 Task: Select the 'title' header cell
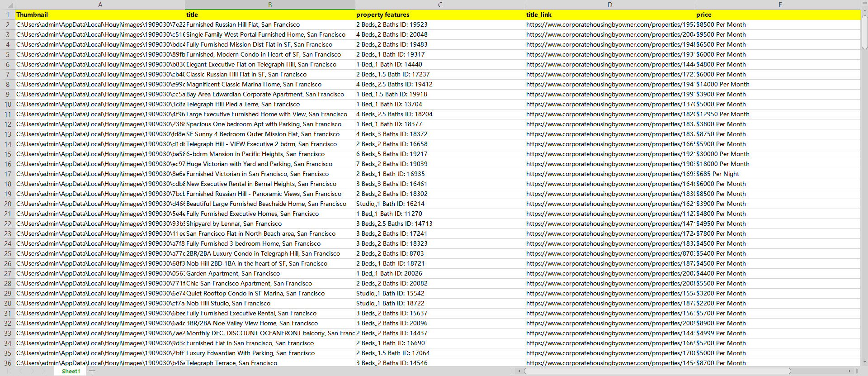pos(270,14)
